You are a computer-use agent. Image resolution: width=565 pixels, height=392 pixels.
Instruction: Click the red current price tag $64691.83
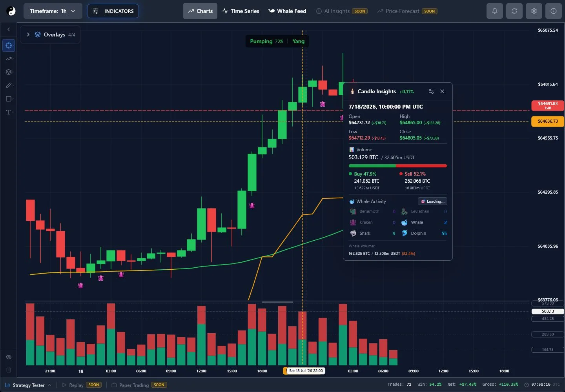548,105
